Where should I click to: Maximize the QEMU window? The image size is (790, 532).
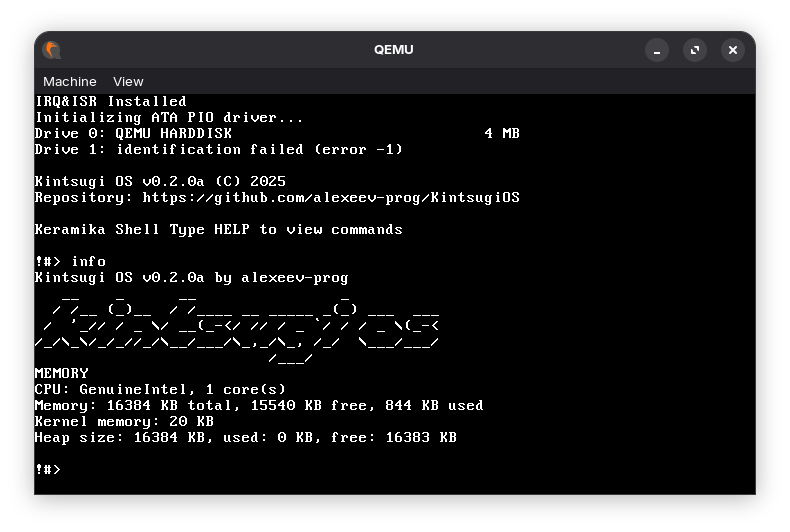[x=695, y=50]
